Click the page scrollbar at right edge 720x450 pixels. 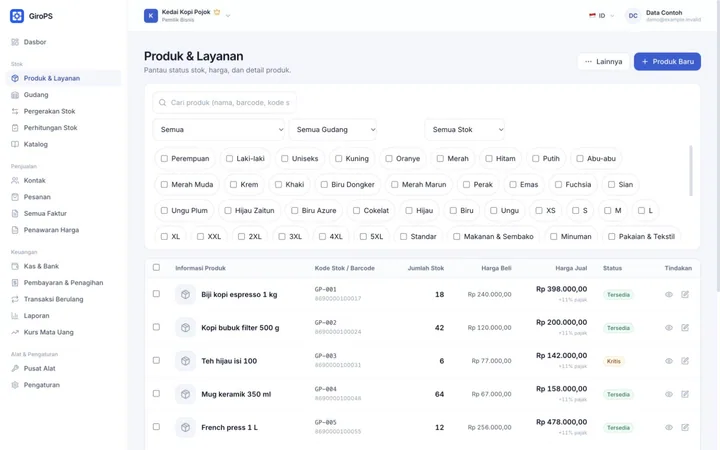[x=718, y=146]
